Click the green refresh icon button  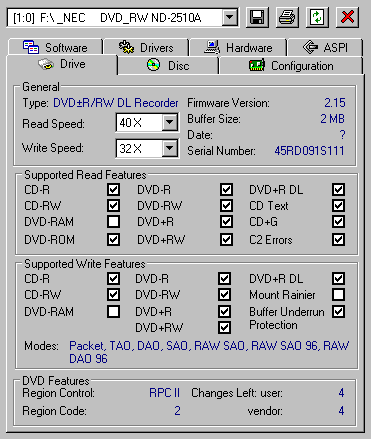coord(317,17)
